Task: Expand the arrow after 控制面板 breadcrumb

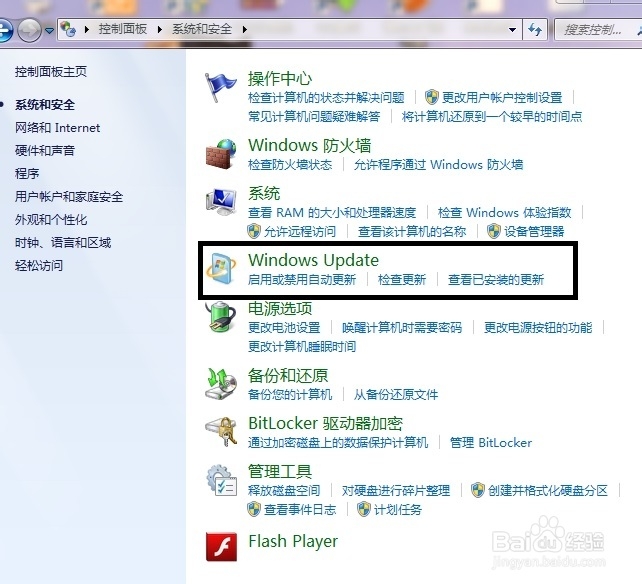Action: click(x=160, y=29)
